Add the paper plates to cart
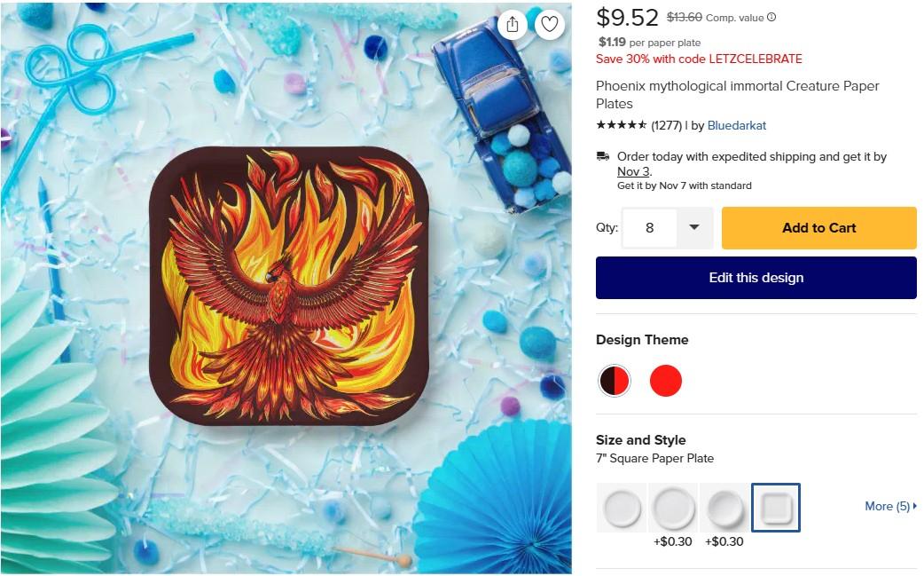 coord(818,227)
